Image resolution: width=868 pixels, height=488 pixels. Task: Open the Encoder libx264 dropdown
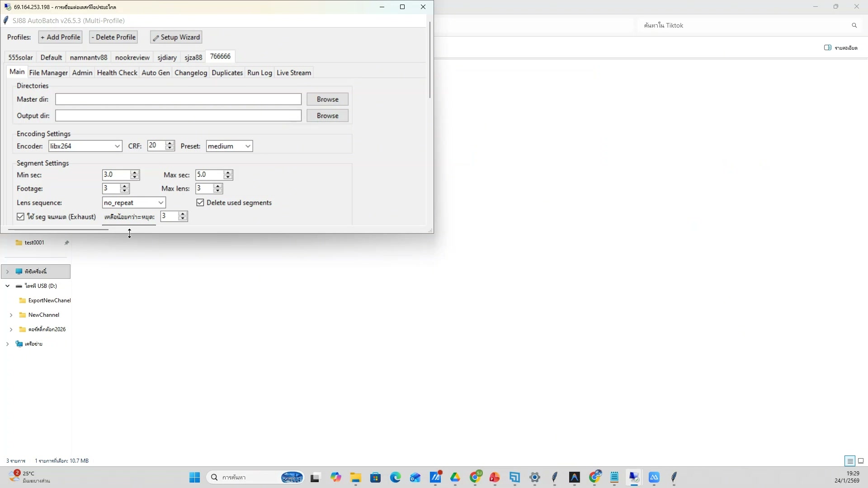pos(117,146)
